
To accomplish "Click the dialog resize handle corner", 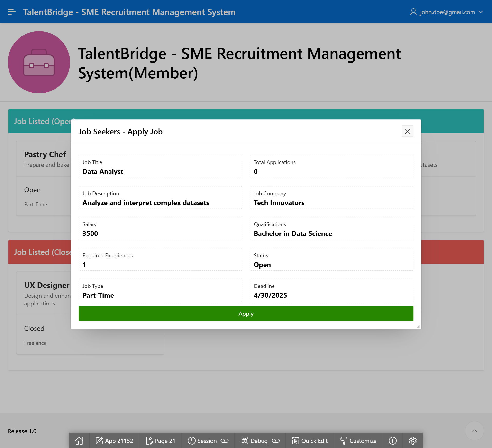I will tap(419, 326).
